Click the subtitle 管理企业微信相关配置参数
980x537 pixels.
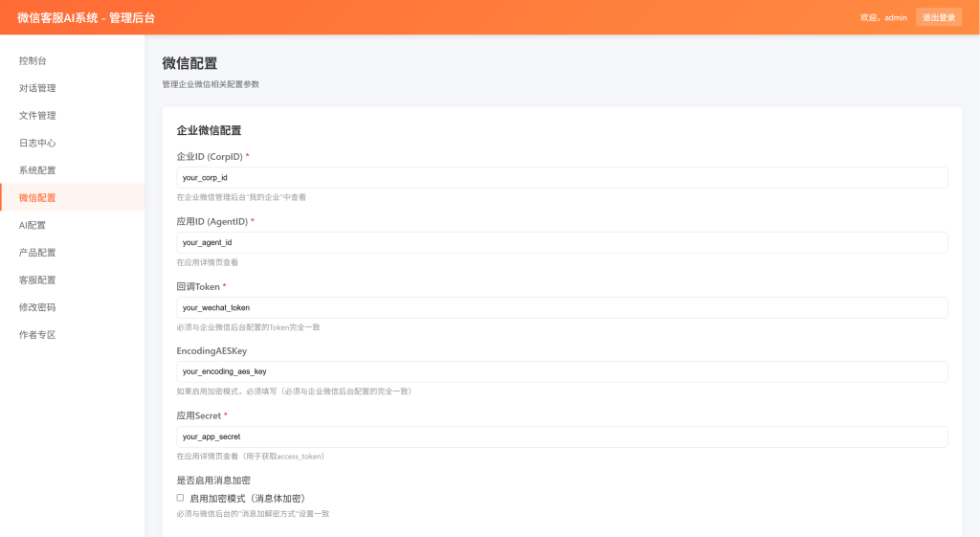point(211,84)
